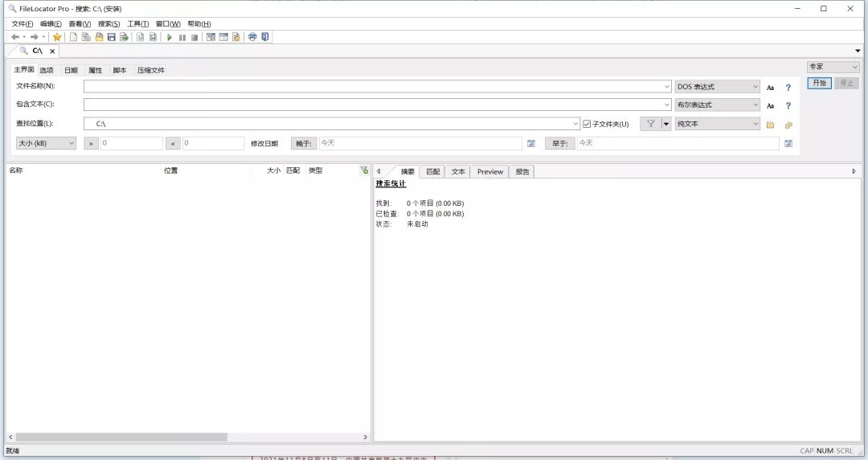Toggle the 子文件夹(U) checkbox

(587, 124)
